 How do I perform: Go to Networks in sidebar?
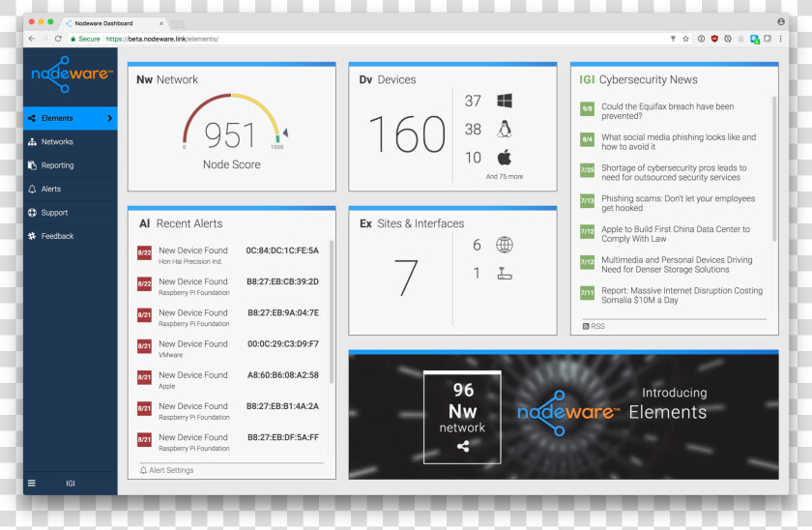pos(70,141)
